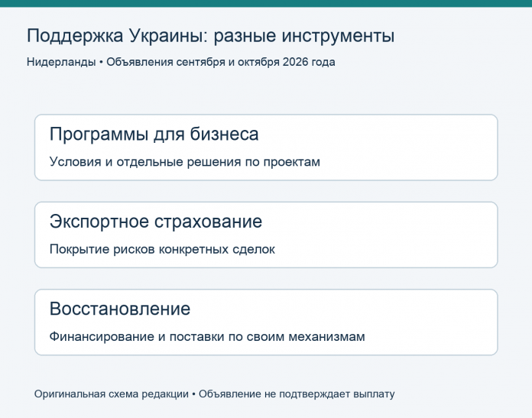Image resolution: width=532 pixels, height=418 pixels.
Task: Click the Нидерланды subtitle line
Action: pos(181,62)
